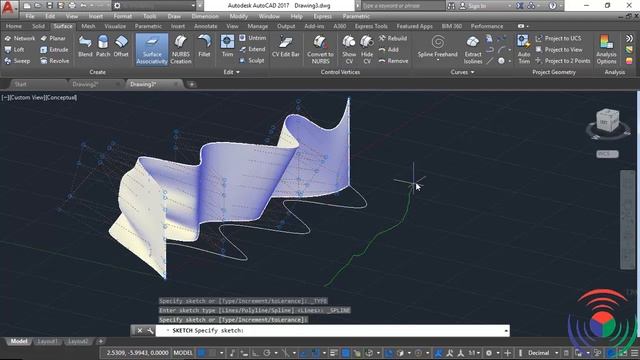
Task: Open the Sign In dropdown
Action: click(510, 6)
